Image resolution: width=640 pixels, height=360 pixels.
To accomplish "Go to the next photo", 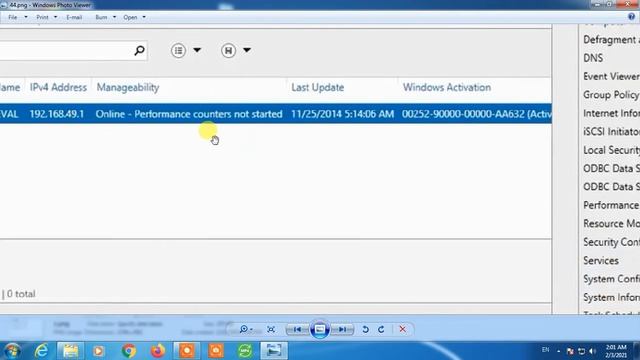I will (x=342, y=329).
